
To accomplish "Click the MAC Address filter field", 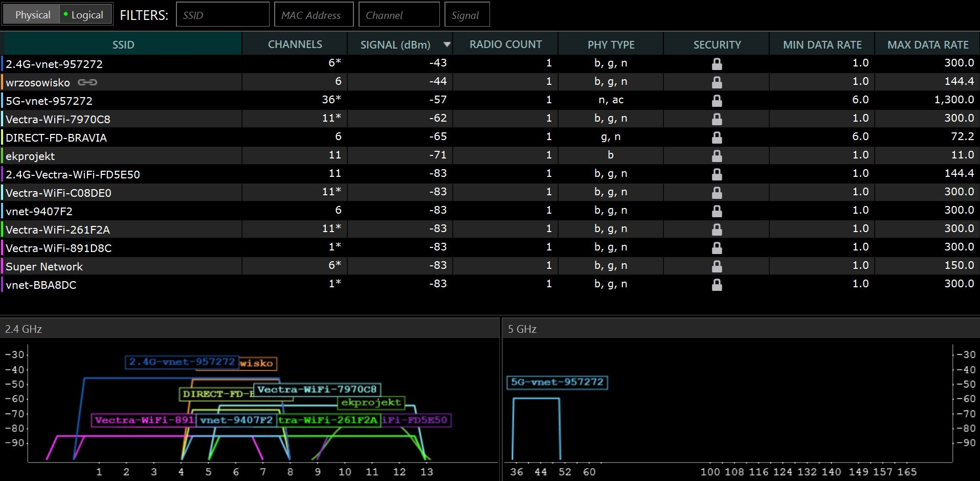I will coord(314,14).
